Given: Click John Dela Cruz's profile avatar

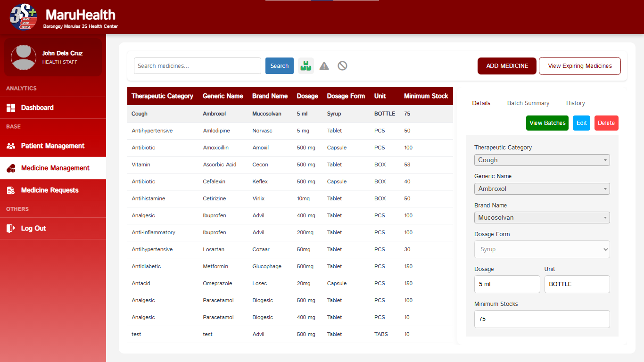Looking at the screenshot, I should [24, 58].
